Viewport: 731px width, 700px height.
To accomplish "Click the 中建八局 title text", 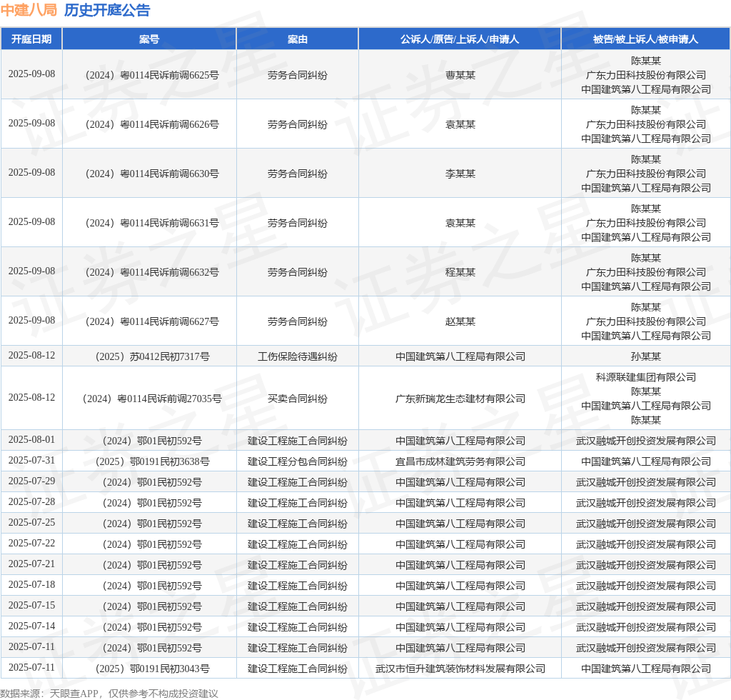I will (29, 10).
